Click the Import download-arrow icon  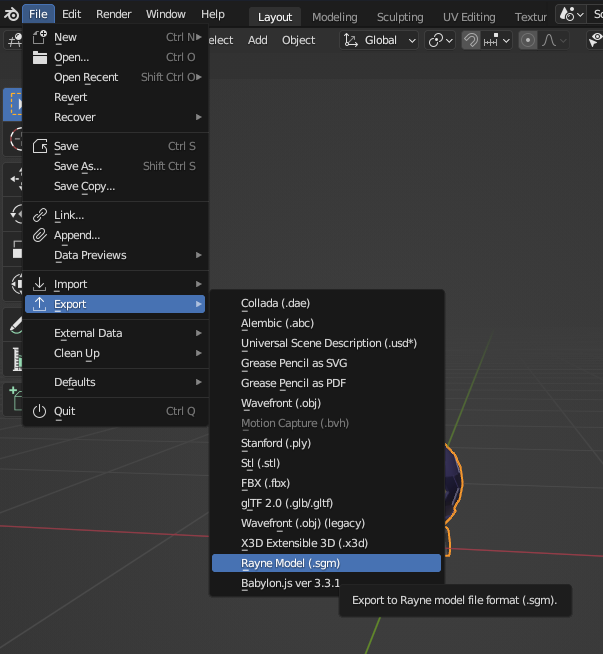click(x=40, y=284)
